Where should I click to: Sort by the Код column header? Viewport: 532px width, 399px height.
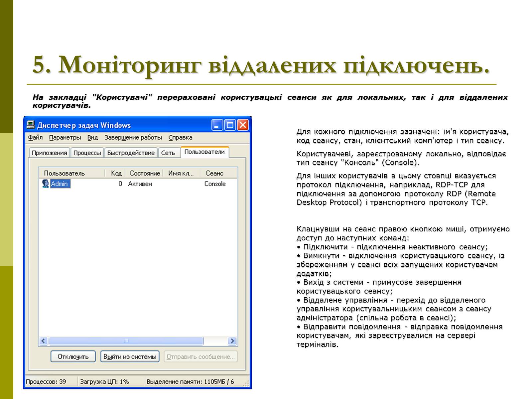(x=115, y=173)
